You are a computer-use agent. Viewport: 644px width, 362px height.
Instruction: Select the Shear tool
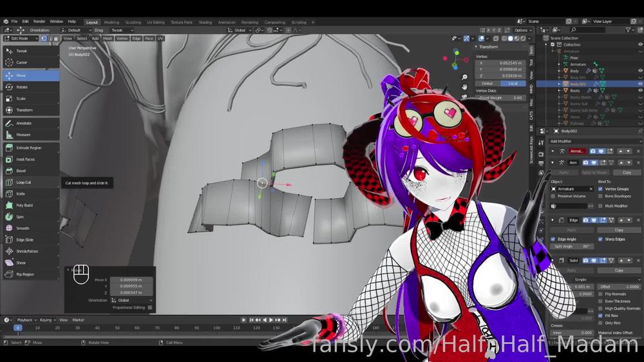click(x=31, y=263)
